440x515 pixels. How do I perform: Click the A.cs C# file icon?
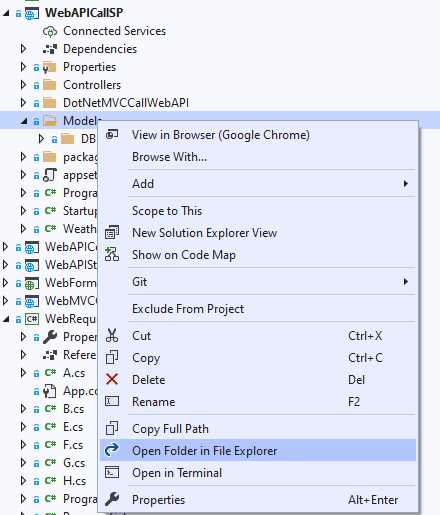pos(50,373)
